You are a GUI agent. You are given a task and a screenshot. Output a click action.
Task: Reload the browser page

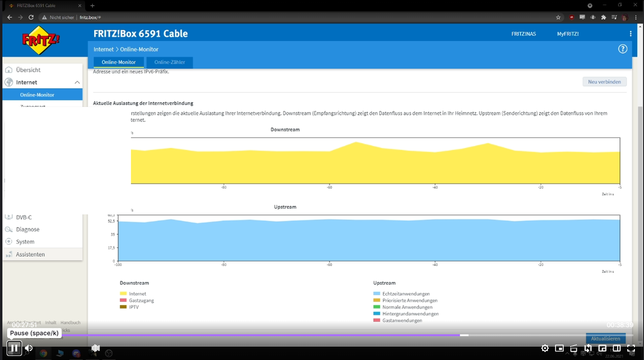pyautogui.click(x=31, y=17)
